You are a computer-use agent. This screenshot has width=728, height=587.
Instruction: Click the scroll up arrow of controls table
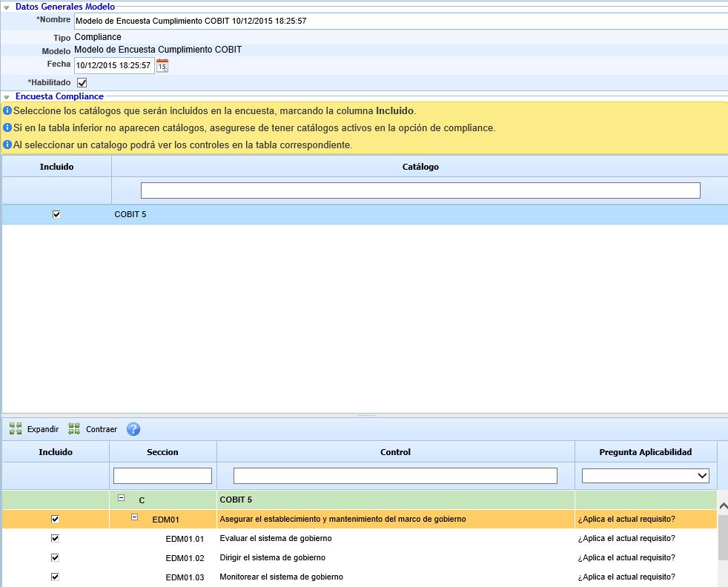point(723,505)
